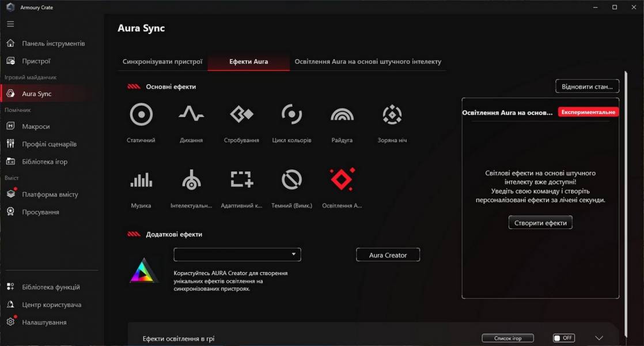This screenshot has width=644, height=346.
Task: Select the Темний (Вимк.) dark effect icon
Action: pos(291,179)
